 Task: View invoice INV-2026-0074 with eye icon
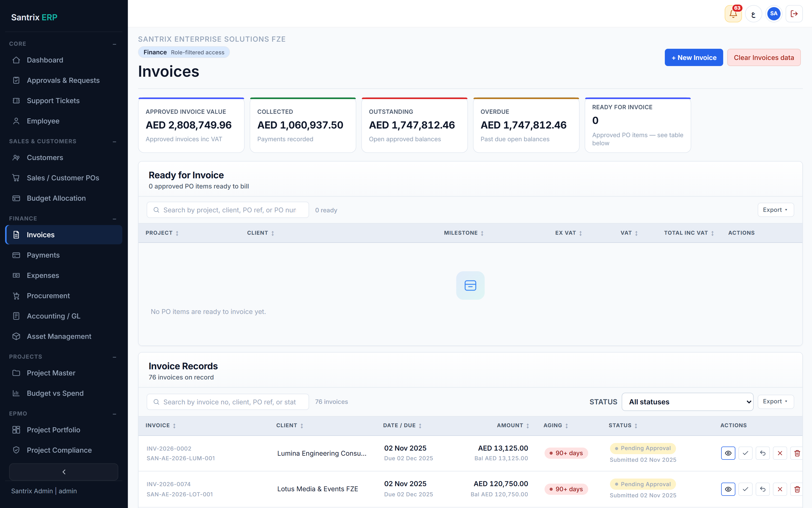tap(728, 489)
